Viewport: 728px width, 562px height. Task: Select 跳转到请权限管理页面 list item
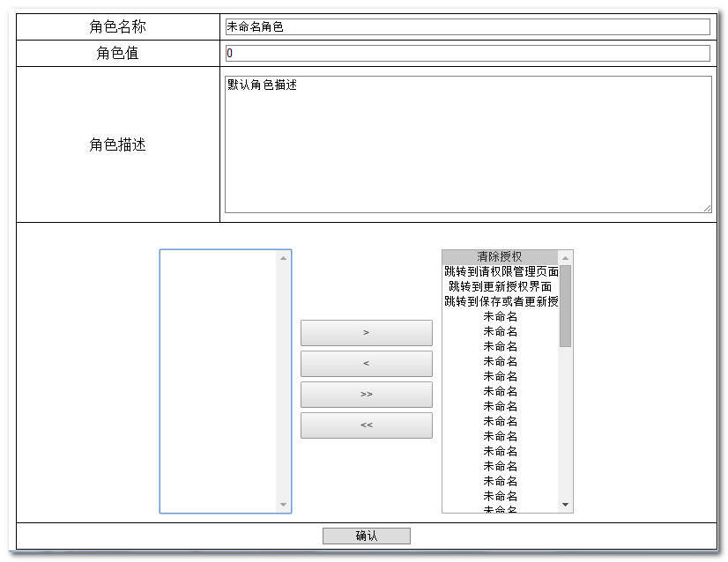(501, 272)
